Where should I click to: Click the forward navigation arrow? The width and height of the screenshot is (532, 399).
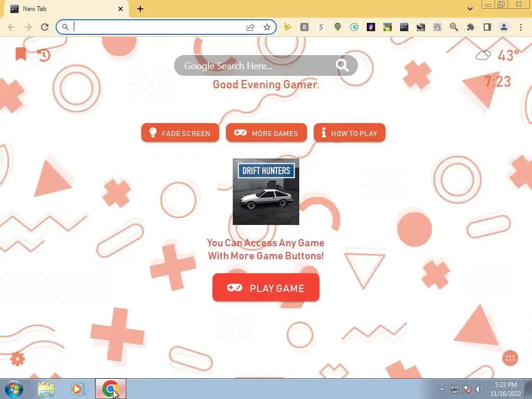click(28, 27)
